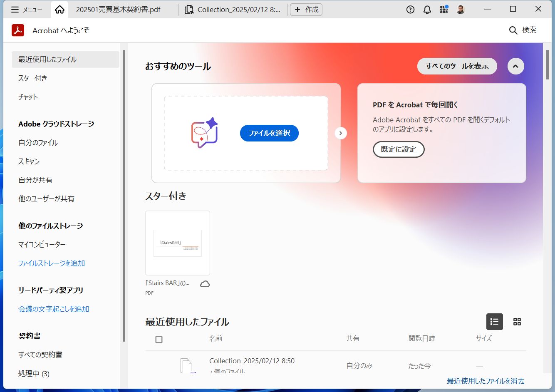The image size is (555, 392).
Task: Click the 自分のみ sharing cell
Action: [359, 366]
